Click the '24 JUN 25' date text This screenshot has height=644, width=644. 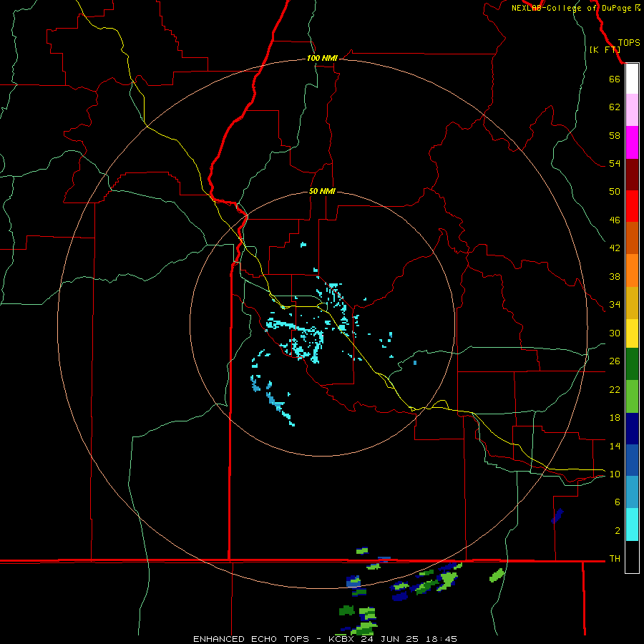(390, 639)
